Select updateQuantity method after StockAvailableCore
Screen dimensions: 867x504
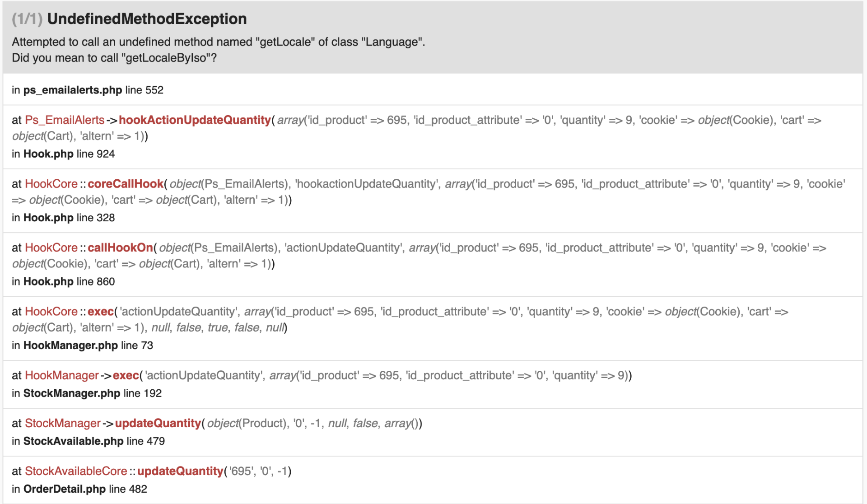pos(180,471)
